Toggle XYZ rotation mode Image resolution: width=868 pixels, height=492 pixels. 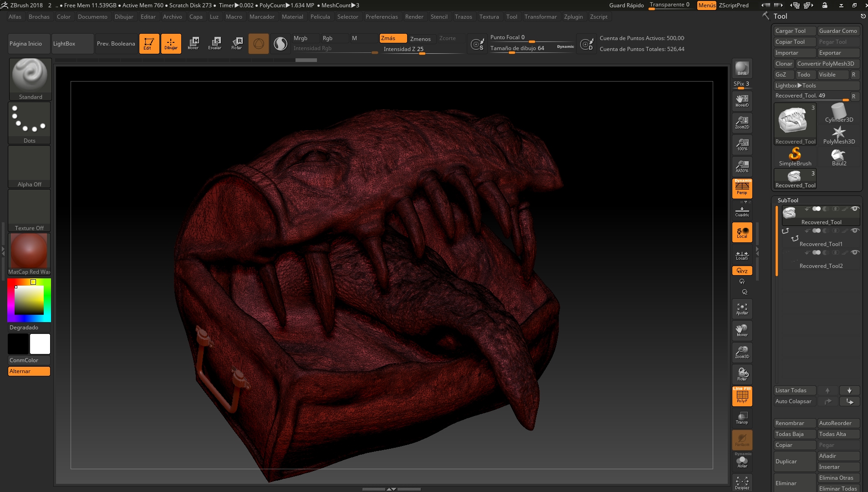click(x=742, y=271)
